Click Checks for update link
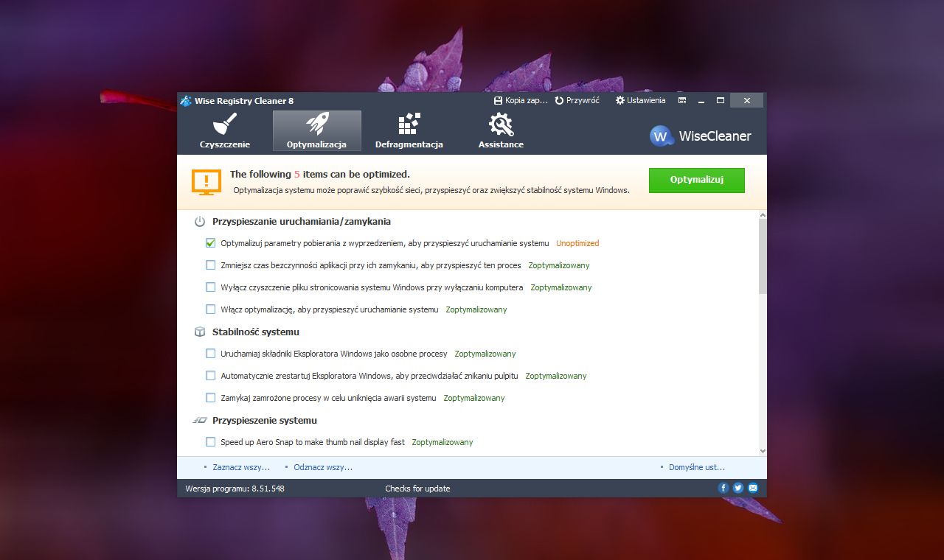The image size is (944, 560). (x=417, y=489)
